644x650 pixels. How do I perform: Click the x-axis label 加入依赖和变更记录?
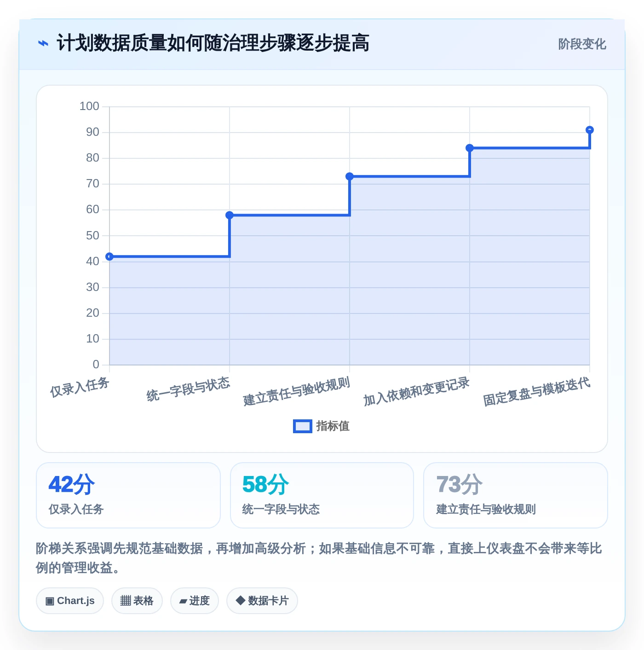(417, 392)
